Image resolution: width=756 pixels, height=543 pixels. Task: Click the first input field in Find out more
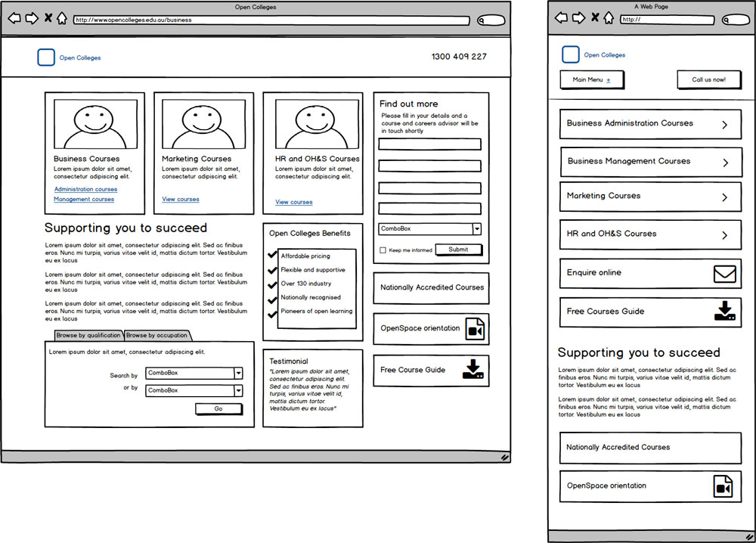(x=429, y=144)
